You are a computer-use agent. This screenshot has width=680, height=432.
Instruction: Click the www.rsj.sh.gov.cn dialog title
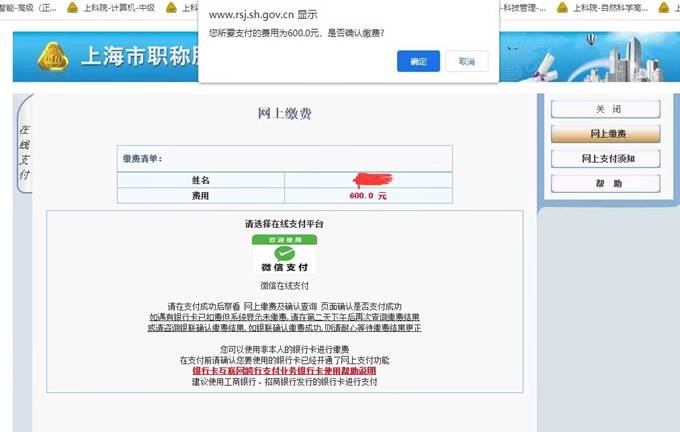pyautogui.click(x=263, y=14)
